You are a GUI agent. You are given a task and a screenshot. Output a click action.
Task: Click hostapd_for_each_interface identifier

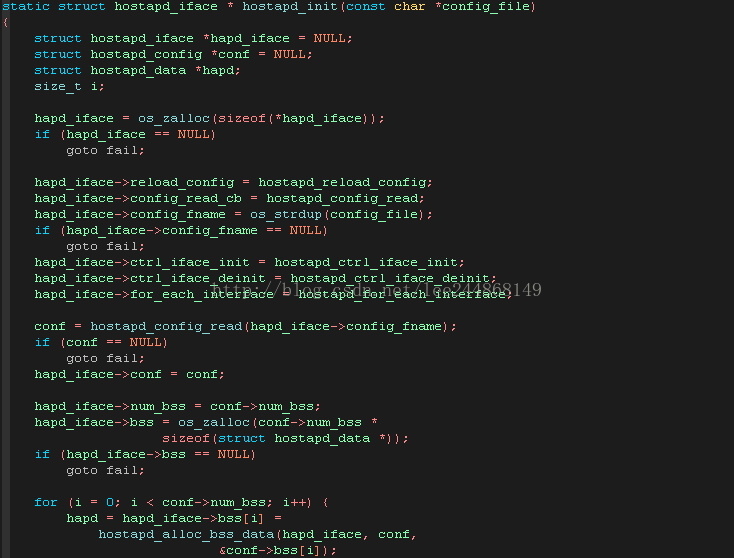pyautogui.click(x=402, y=294)
